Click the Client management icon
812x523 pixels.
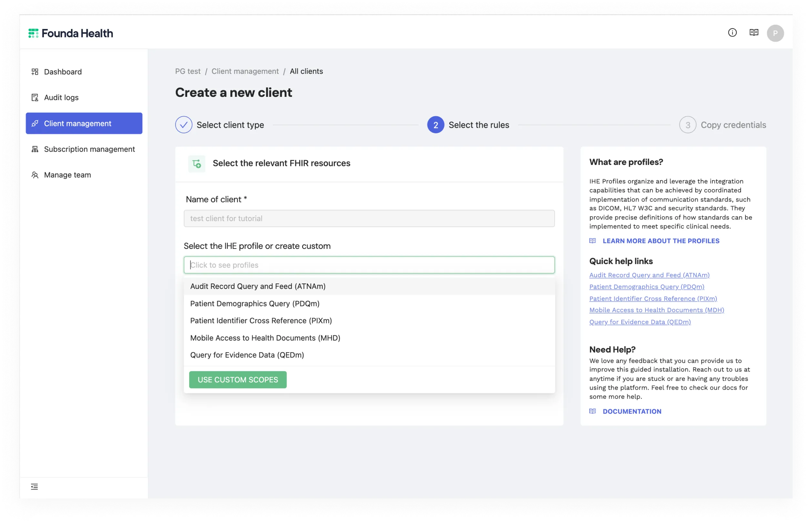click(x=35, y=123)
